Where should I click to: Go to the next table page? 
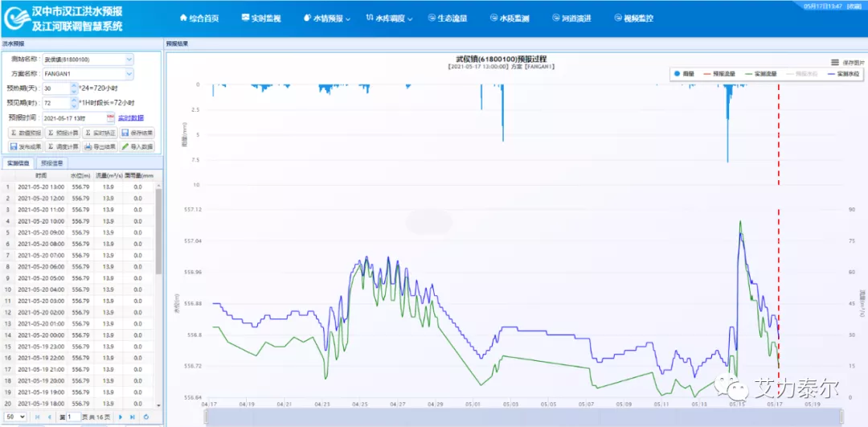click(121, 417)
